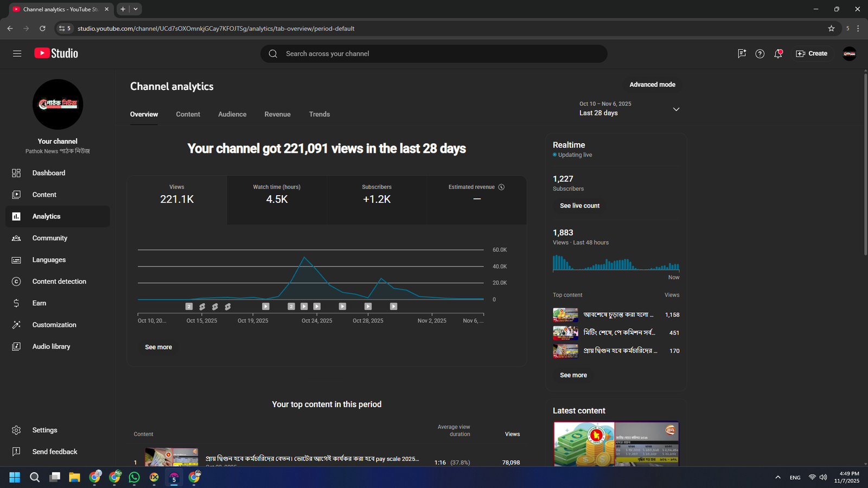The height and width of the screenshot is (488, 868).
Task: Click the notifications bell icon
Action: click(778, 54)
